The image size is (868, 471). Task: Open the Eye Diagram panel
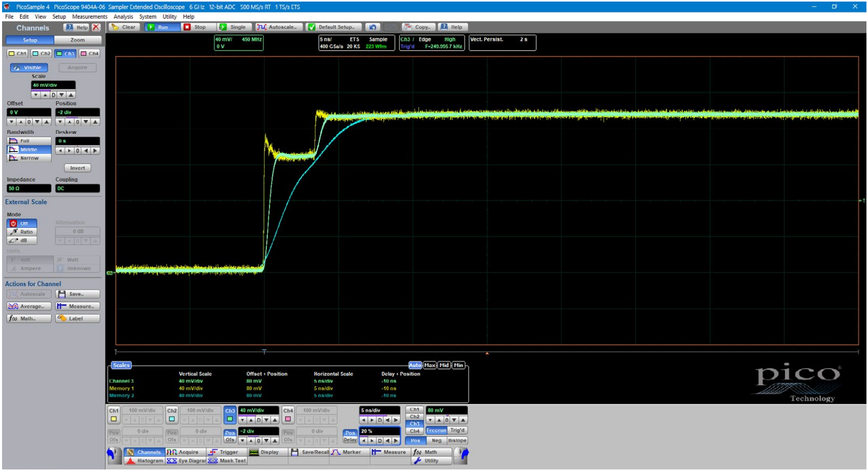point(186,461)
